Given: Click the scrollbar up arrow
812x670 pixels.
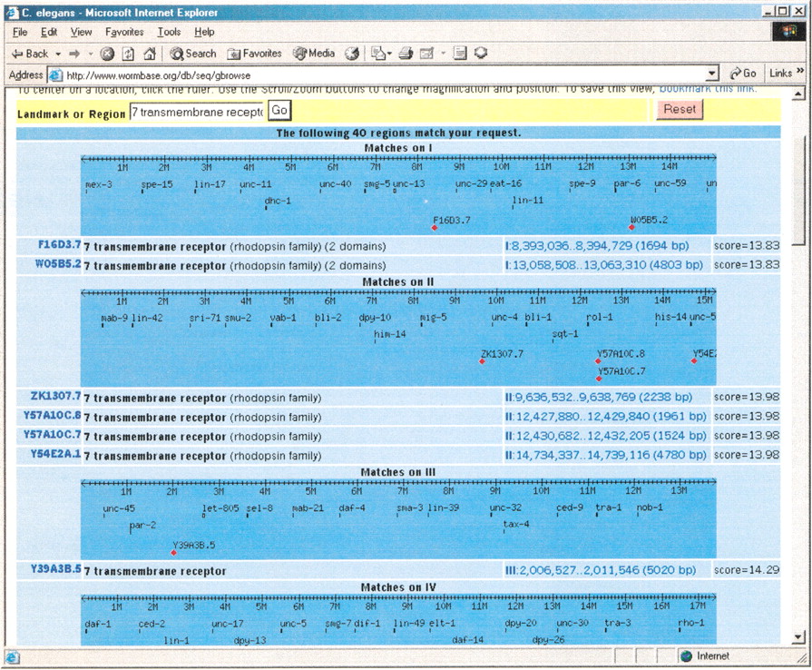Looking at the screenshot, I should 798,94.
